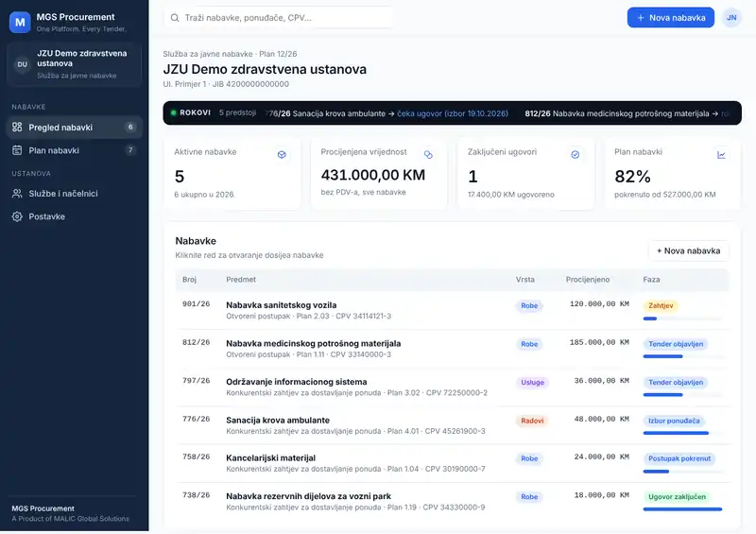Open Postavke settings page
756x534 pixels.
click(x=75, y=216)
